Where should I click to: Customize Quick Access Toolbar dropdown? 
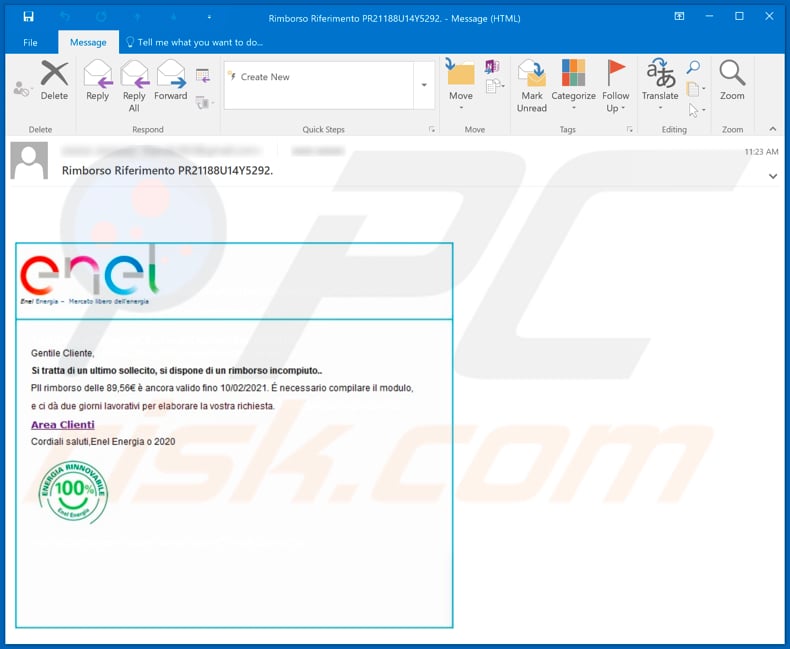209,17
